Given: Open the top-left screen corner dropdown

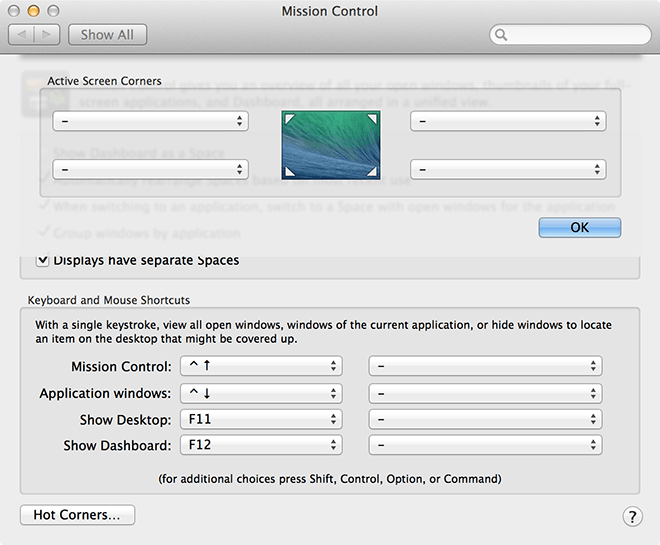Looking at the screenshot, I should point(151,121).
